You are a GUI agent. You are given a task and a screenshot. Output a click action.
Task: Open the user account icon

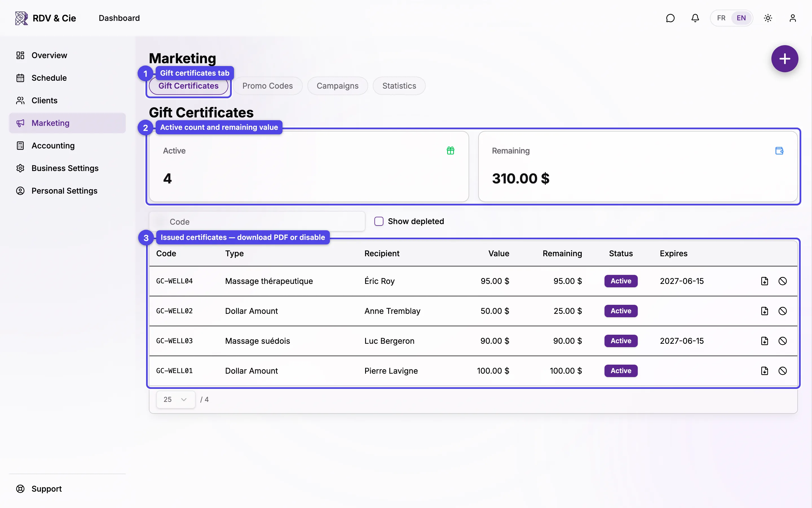793,18
